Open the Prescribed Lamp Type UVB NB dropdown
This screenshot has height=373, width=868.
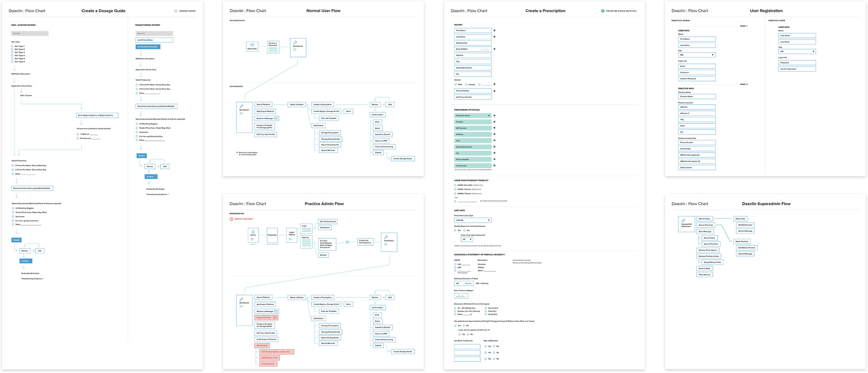[x=473, y=220]
